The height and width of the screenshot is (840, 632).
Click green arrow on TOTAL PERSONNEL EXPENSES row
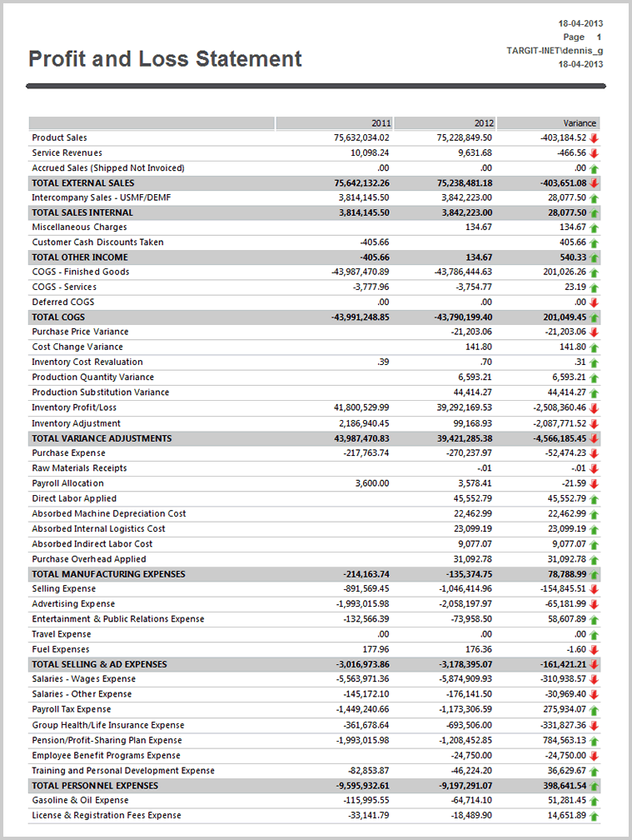(x=594, y=787)
